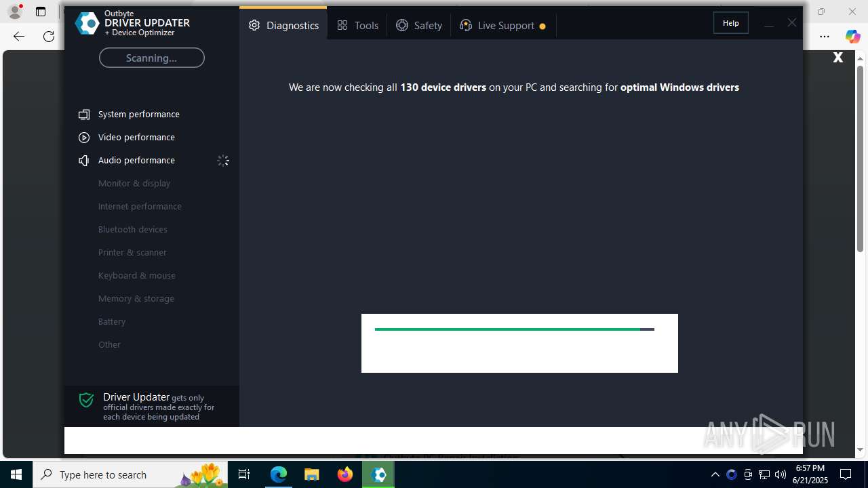Click the browser vertical scrollbar
Image resolution: width=868 pixels, height=488 pixels.
coord(861,159)
